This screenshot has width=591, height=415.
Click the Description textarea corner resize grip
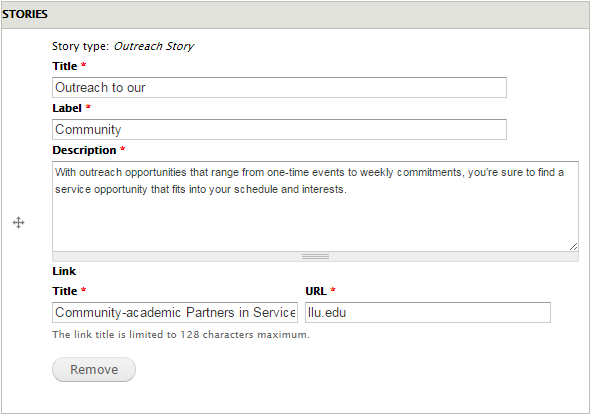point(573,247)
